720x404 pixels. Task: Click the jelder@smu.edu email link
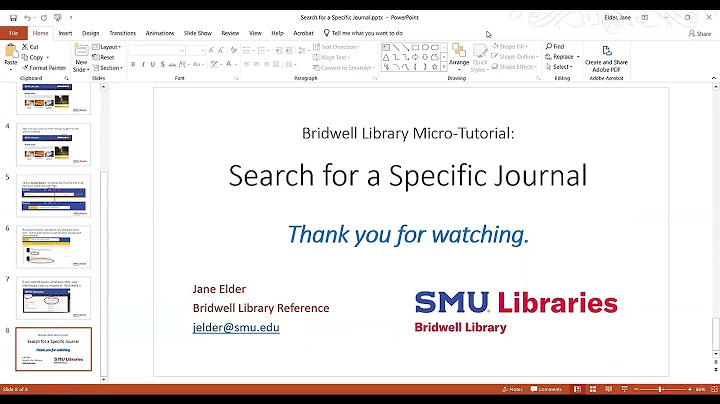pos(236,327)
